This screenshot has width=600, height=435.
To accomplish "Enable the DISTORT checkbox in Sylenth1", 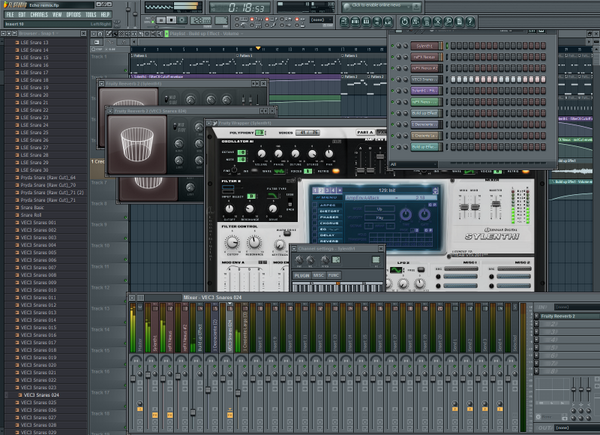I will (315, 211).
